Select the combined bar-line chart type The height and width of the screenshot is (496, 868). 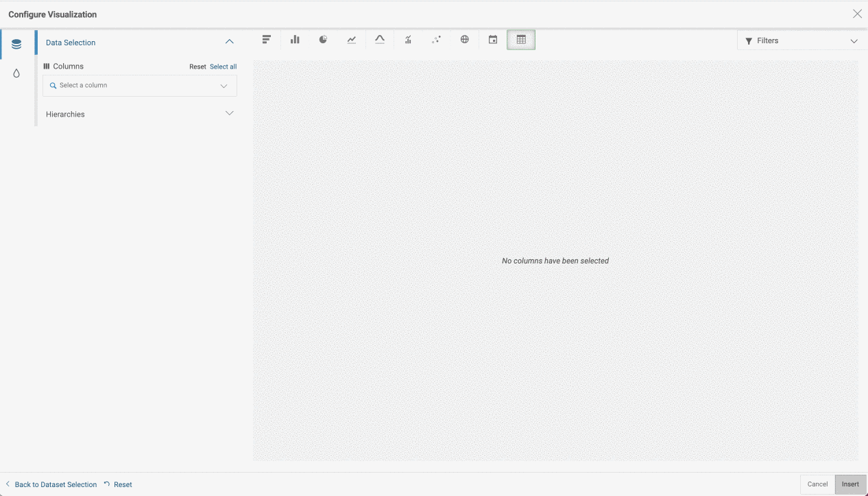408,40
